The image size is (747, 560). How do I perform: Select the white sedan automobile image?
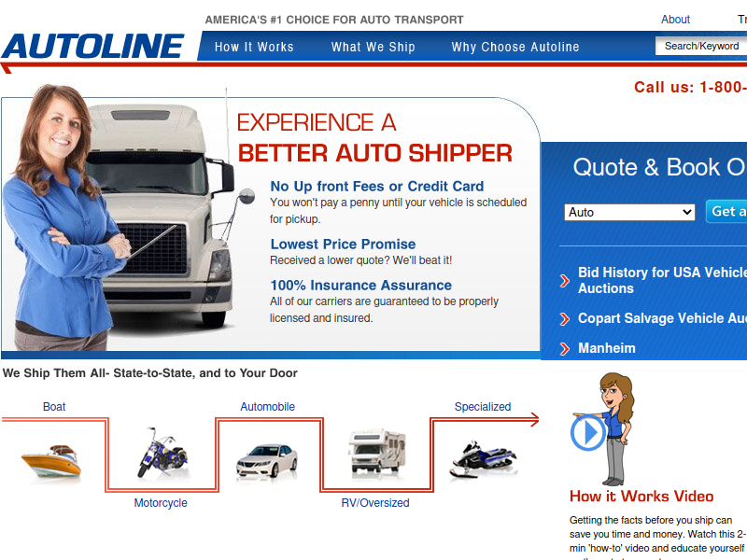[267, 460]
